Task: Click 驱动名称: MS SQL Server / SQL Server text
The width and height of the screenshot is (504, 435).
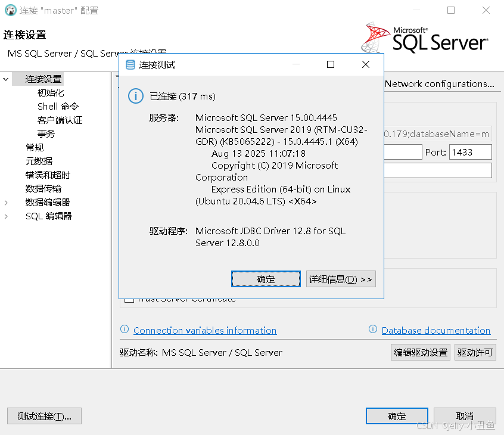Action: pos(201,353)
